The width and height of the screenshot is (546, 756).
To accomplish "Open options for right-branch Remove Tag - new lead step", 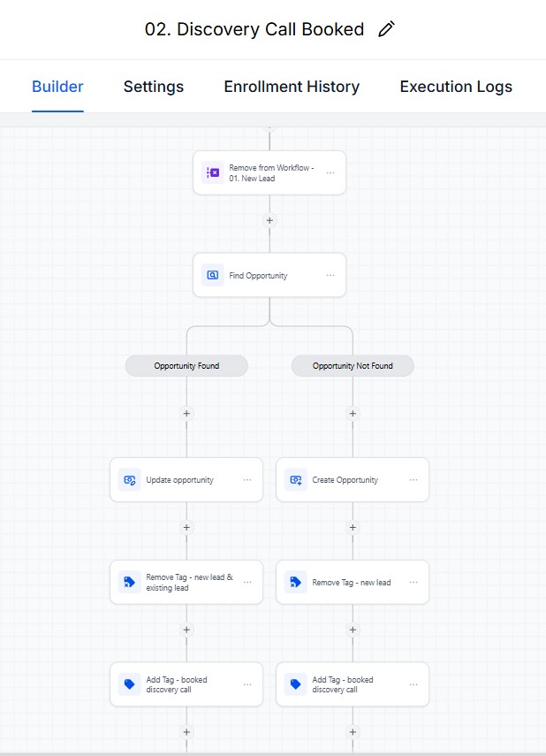I will (413, 582).
